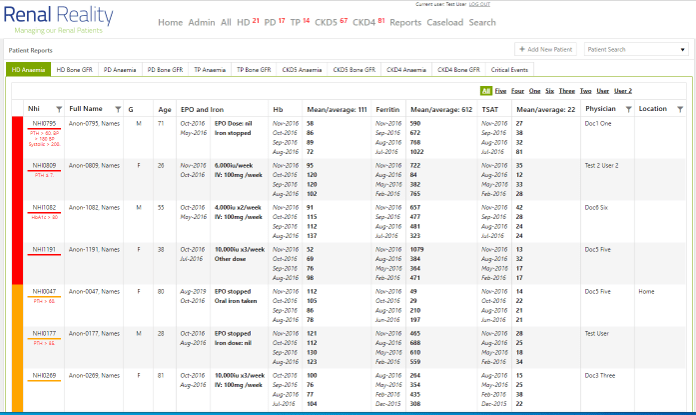Image resolution: width=696 pixels, height=415 pixels.
Task: Select the 'All' physician filter
Action: click(x=486, y=91)
